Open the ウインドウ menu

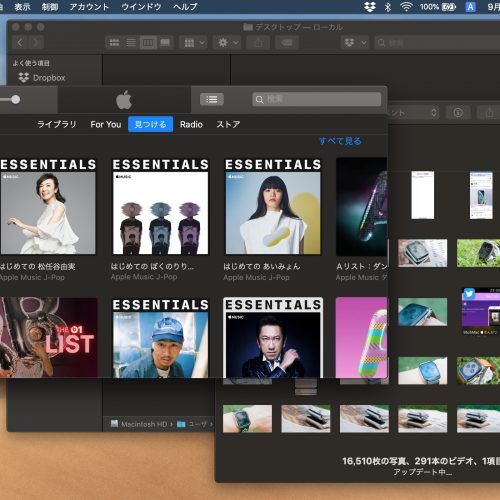(x=141, y=7)
